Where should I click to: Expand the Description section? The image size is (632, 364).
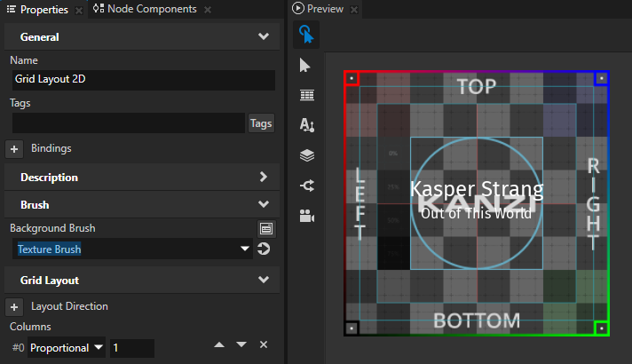(x=263, y=177)
